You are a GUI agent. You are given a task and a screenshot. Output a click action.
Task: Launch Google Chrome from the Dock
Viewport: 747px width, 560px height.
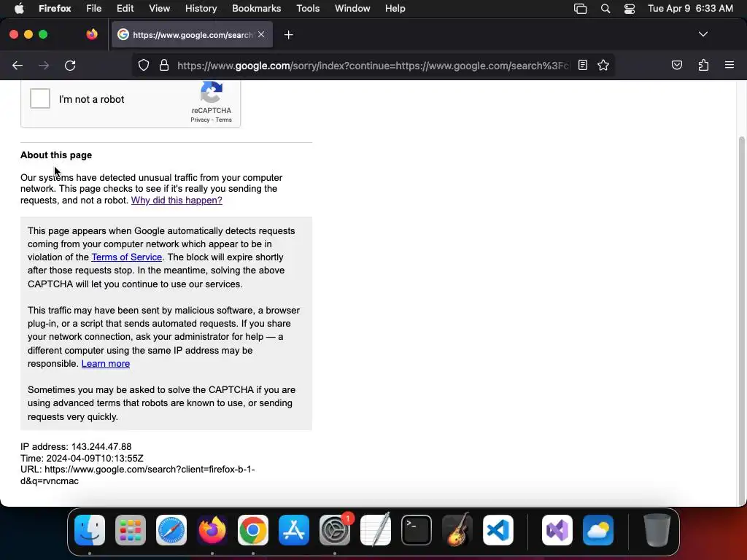point(253,530)
